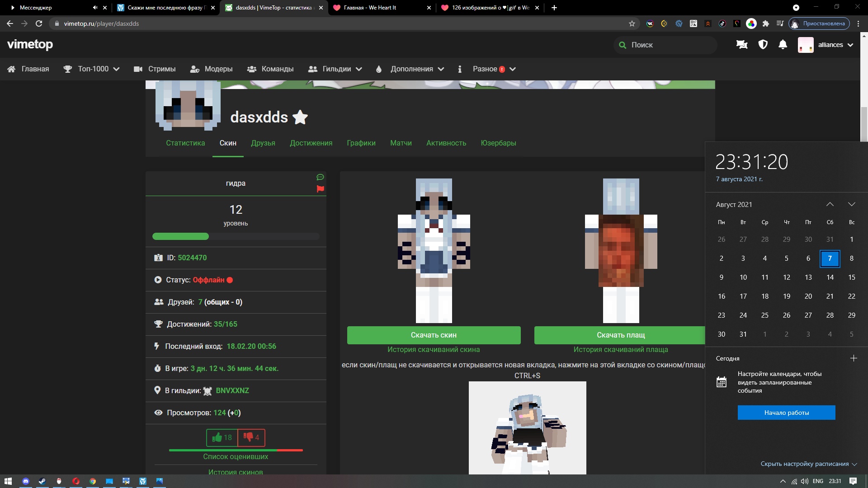
Task: Click the red report flag icon
Action: coord(321,189)
